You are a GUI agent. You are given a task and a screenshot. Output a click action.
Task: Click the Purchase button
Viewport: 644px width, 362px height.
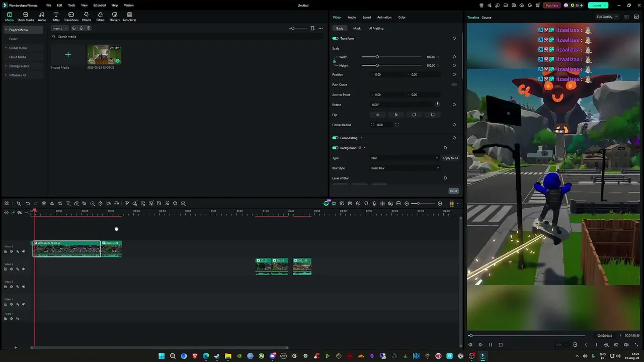552,5
